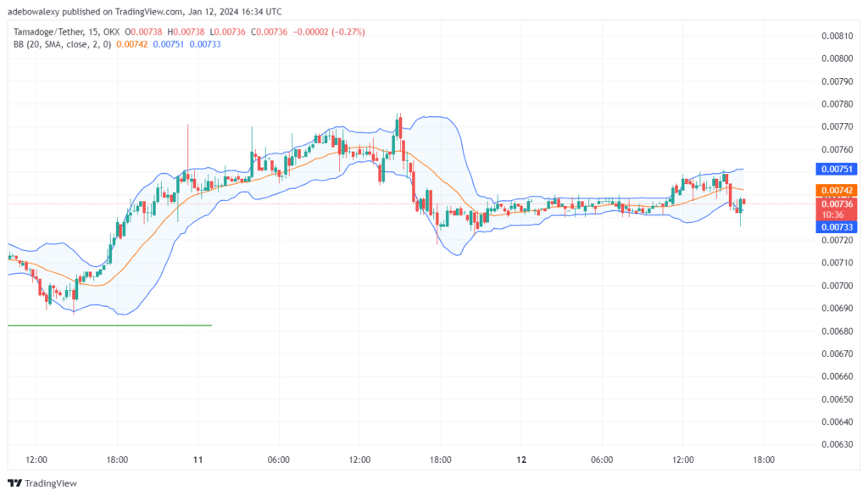Click the orange 0.00742 price axis label
Viewport: 868px width, 496px height.
click(837, 191)
